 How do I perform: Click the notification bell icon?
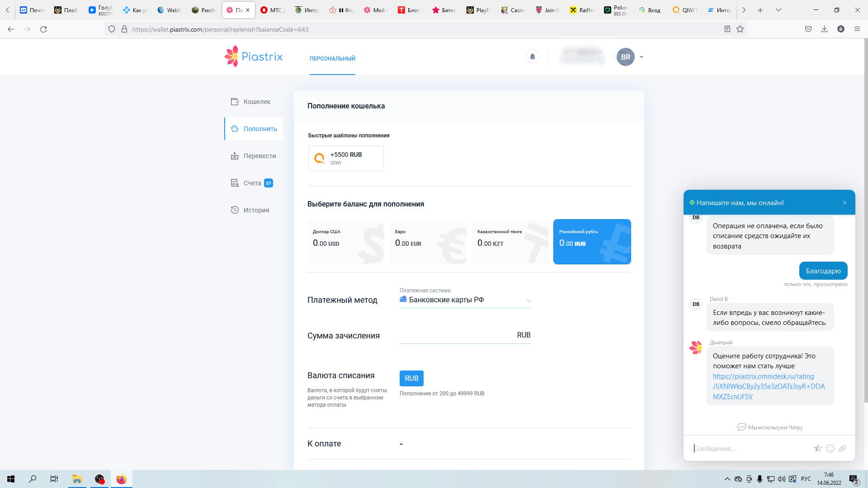(532, 56)
